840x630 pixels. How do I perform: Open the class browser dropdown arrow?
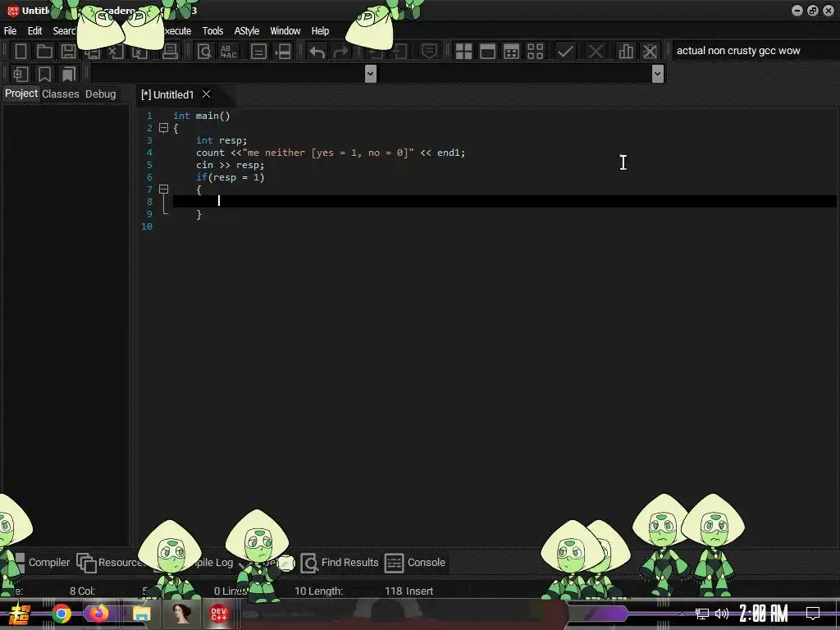click(370, 73)
